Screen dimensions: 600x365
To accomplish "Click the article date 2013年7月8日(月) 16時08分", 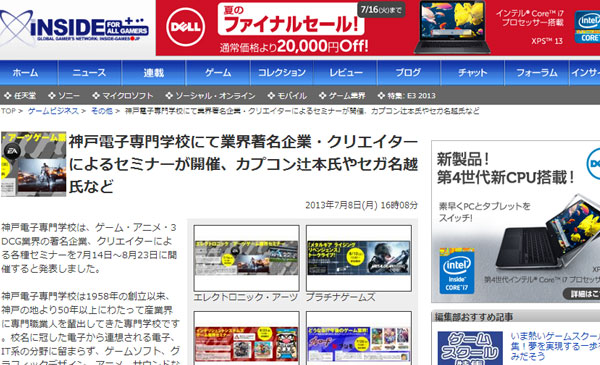I will (x=361, y=205).
